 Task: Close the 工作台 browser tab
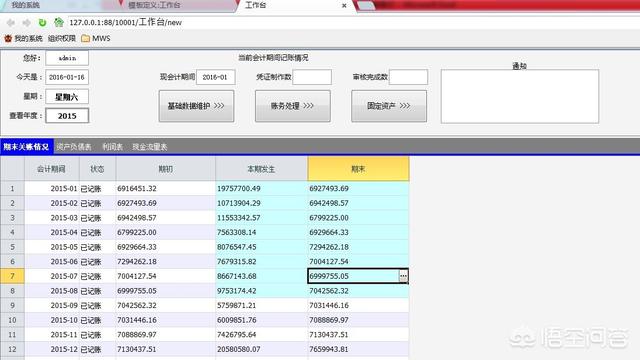pos(344,6)
